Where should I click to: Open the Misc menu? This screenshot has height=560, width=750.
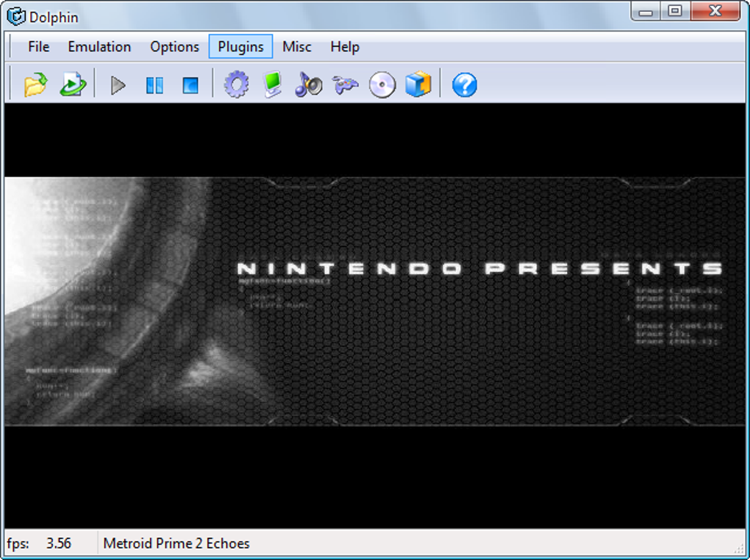pos(297,47)
